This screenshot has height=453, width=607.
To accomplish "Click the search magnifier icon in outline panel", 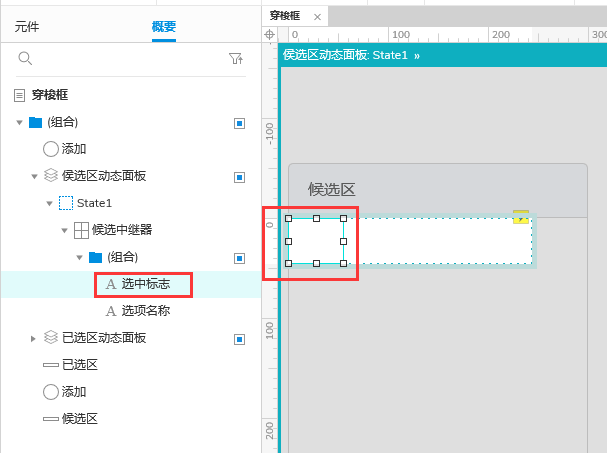I will [x=25, y=58].
